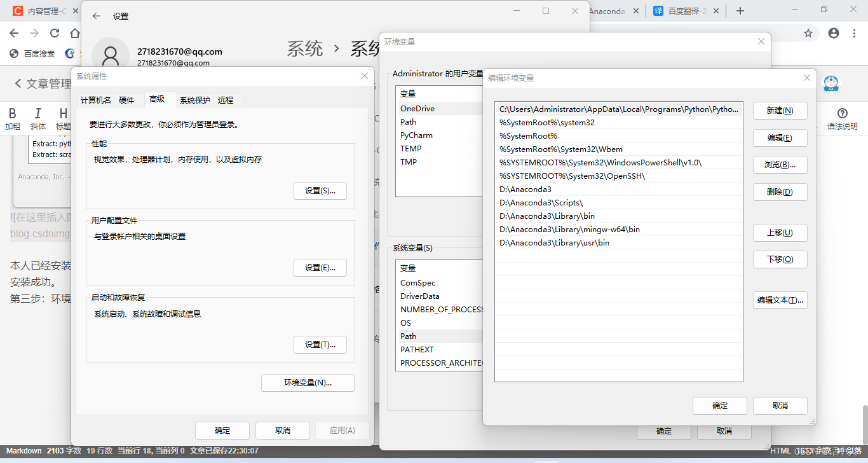This screenshot has height=463, width=868.
Task: Switch to 硬件 tab in 系统属性
Action: pyautogui.click(x=127, y=100)
